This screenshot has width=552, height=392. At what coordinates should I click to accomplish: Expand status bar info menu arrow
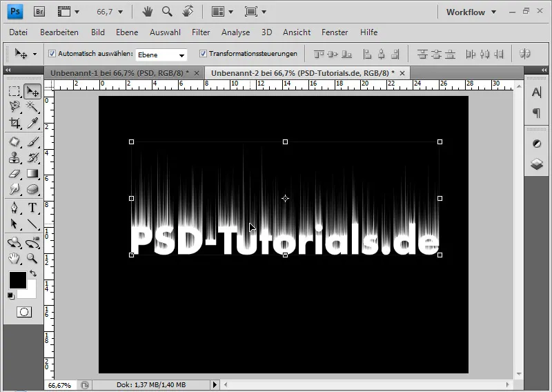coord(215,384)
